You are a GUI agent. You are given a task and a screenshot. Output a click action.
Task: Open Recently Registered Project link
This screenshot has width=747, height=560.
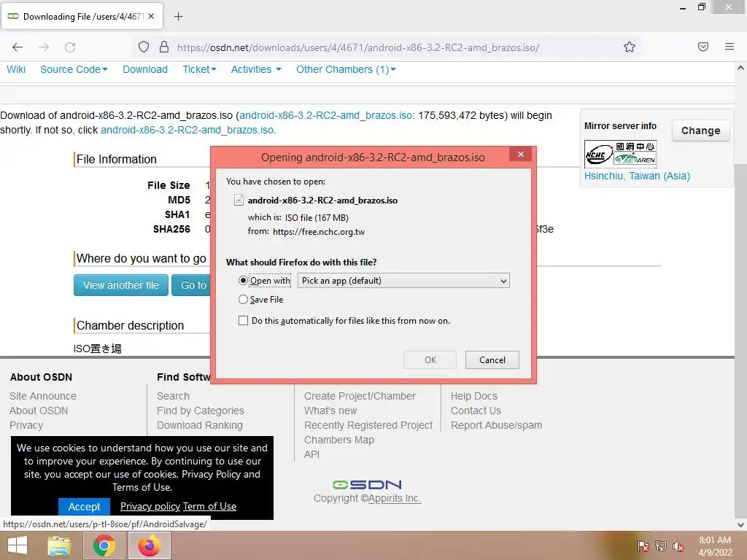pos(368,425)
